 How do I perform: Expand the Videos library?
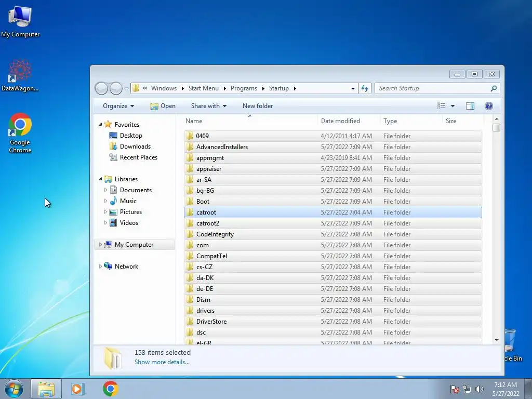105,222
